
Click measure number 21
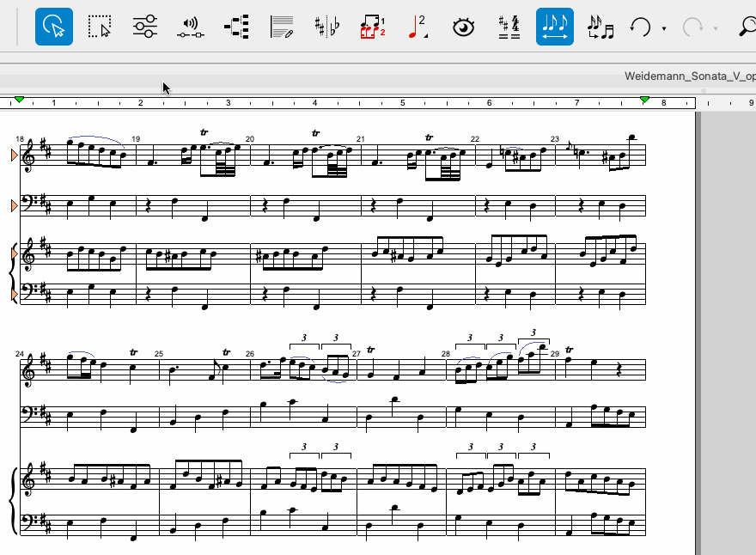point(361,139)
